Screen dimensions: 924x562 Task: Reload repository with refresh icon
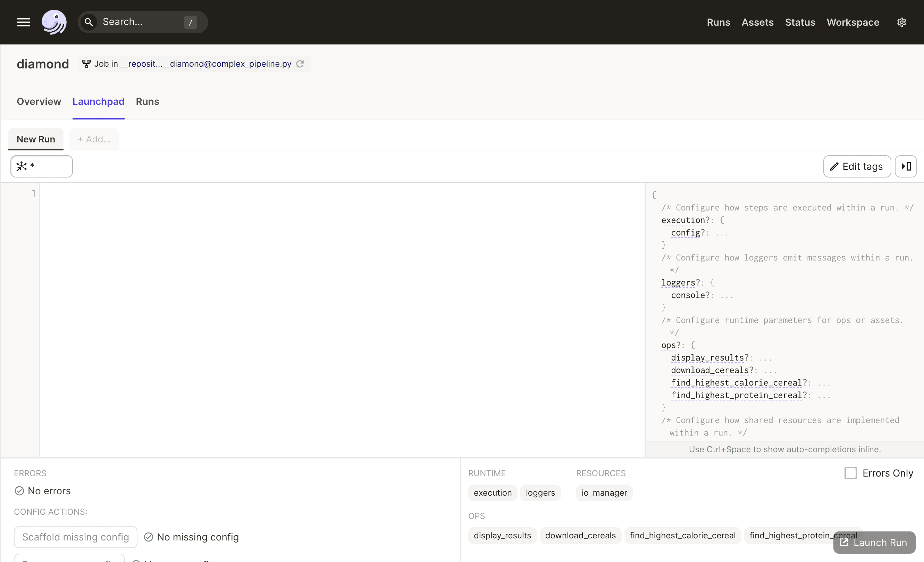[x=300, y=64]
